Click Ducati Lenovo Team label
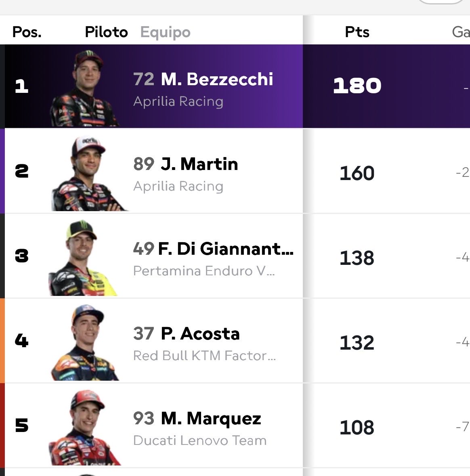The width and height of the screenshot is (470, 476). click(200, 440)
